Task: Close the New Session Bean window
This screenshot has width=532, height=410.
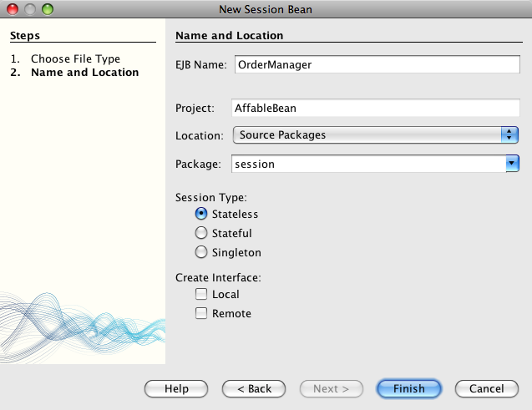Action: click(13, 9)
